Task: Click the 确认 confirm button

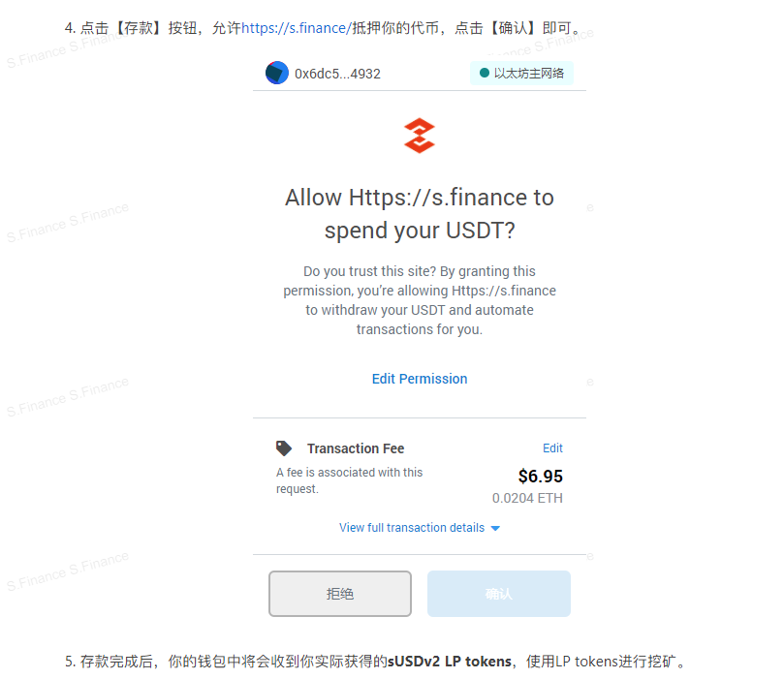Action: [498, 594]
